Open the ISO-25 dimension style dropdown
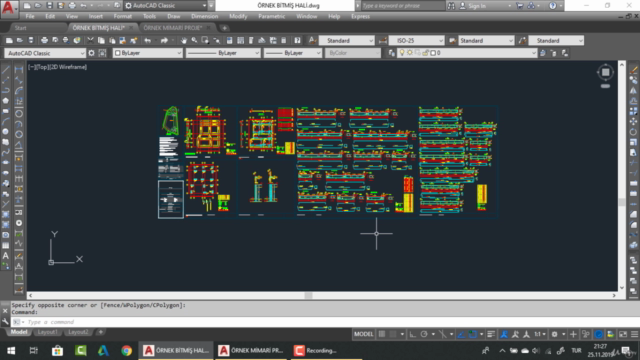Viewport: 640px width, 360px height. point(416,40)
